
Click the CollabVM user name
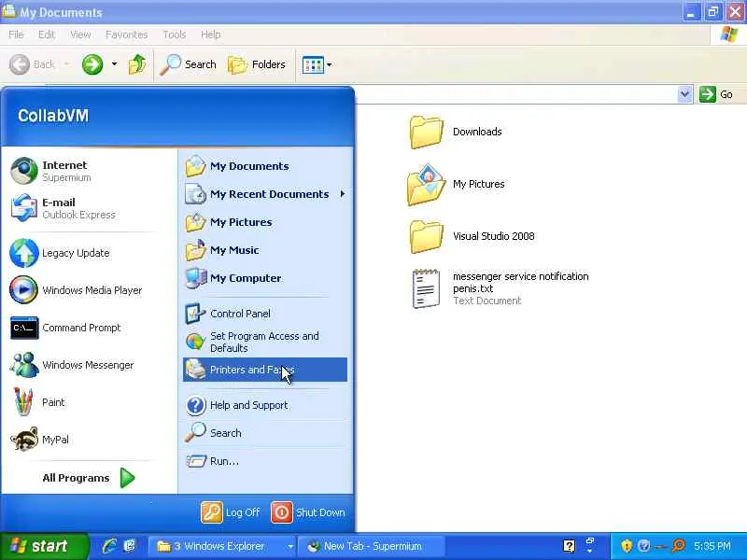tap(53, 116)
